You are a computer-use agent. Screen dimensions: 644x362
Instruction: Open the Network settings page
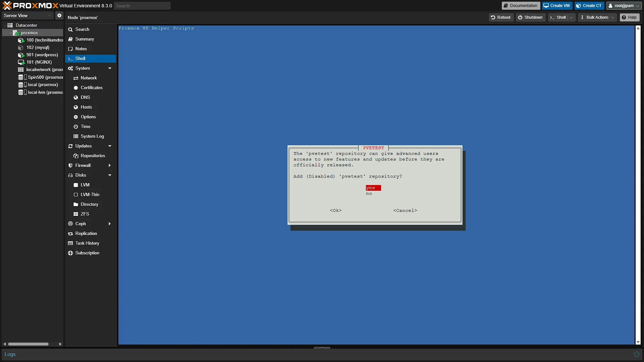point(89,78)
